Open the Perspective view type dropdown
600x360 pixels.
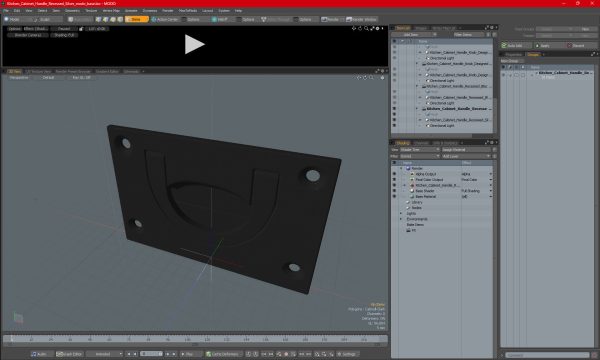click(x=19, y=78)
